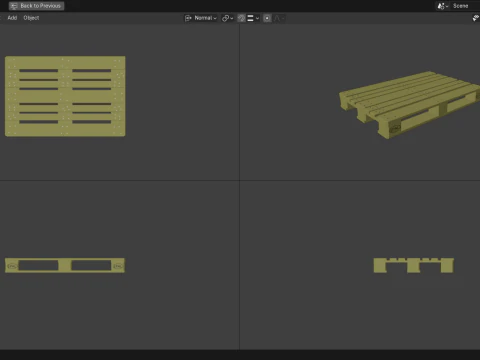The height and width of the screenshot is (360, 480).
Task: Open the snapping options dropdown
Action: tap(253, 18)
